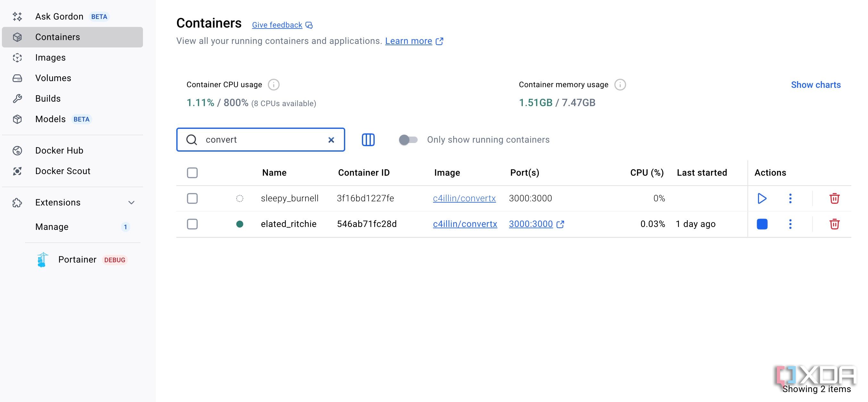Go to the Images section
Viewport: 868px width, 402px height.
coord(72,58)
